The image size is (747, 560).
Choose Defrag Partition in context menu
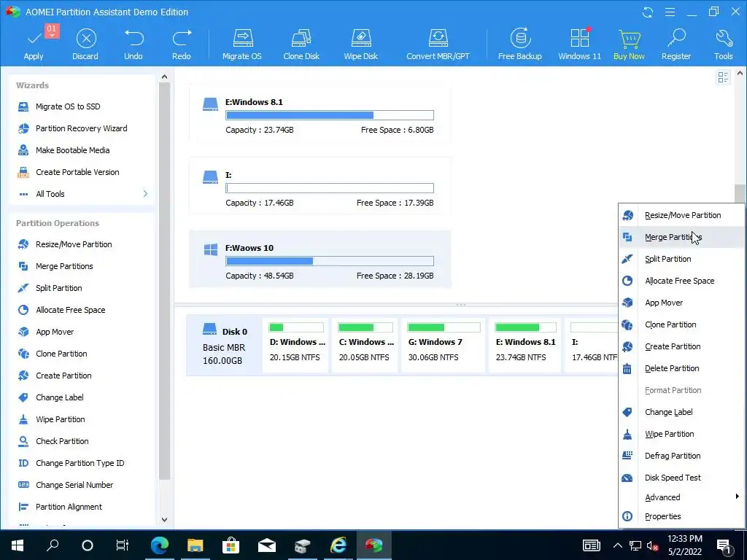click(682, 456)
